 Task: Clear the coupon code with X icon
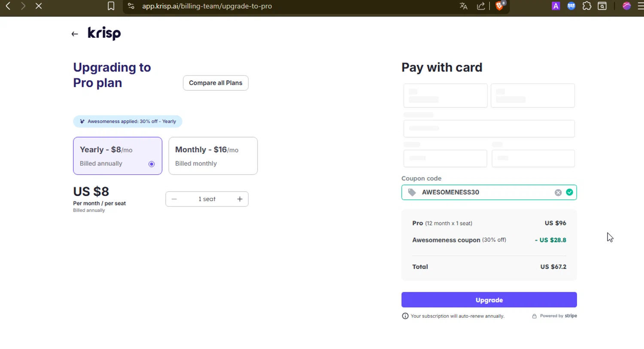pyautogui.click(x=558, y=193)
